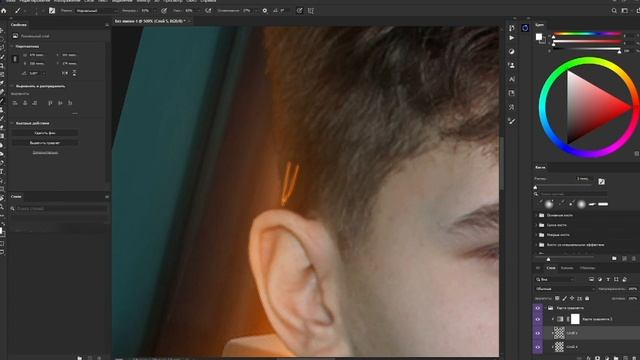
Task: Open the search magnifier icon top right
Action: coord(614,11)
